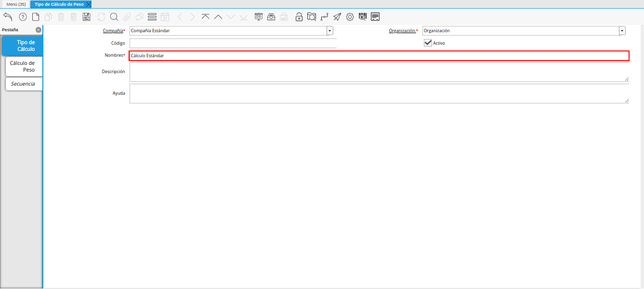The image size is (644, 289).
Task: Click the trash icon beside the save icon
Action: coord(74,17)
